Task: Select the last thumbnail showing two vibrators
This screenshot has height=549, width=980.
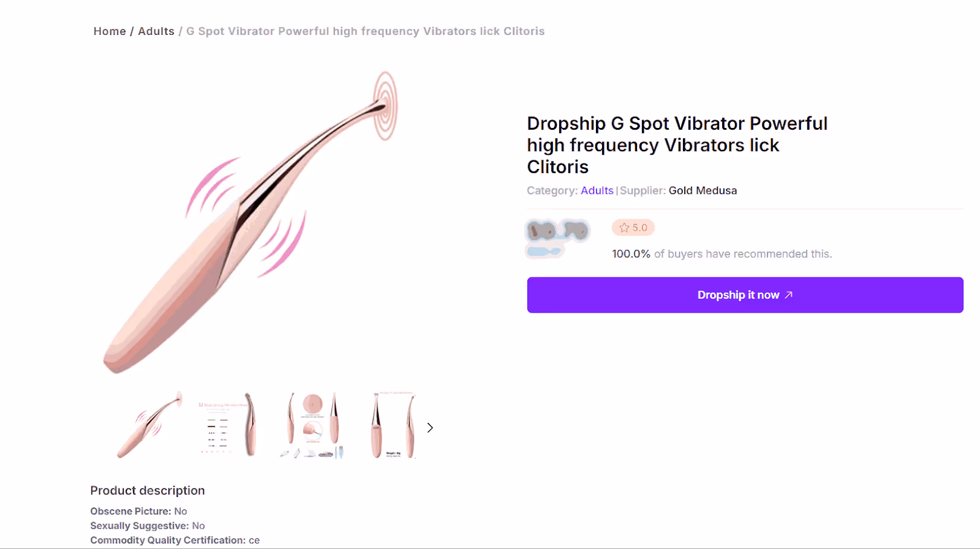Action: click(x=393, y=425)
